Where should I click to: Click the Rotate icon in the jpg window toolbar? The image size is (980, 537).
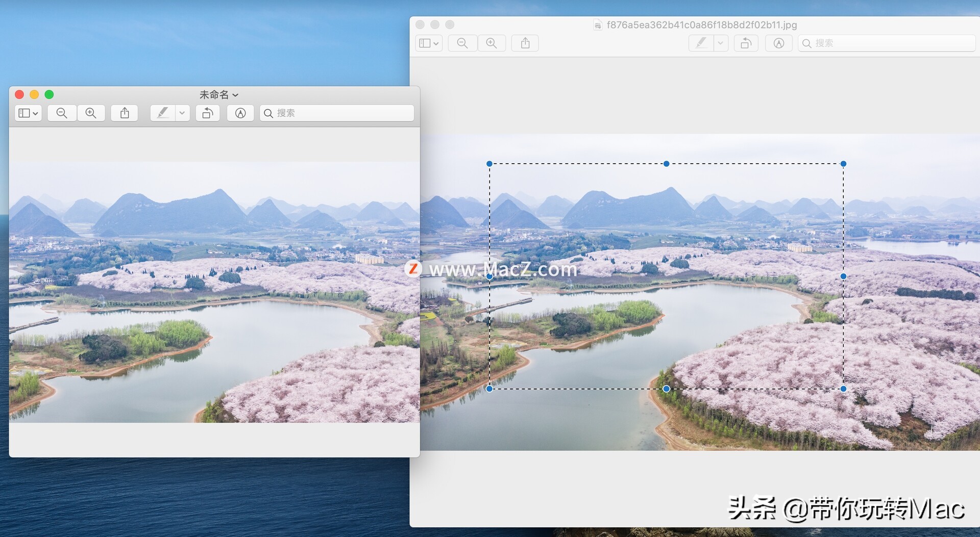(x=746, y=43)
